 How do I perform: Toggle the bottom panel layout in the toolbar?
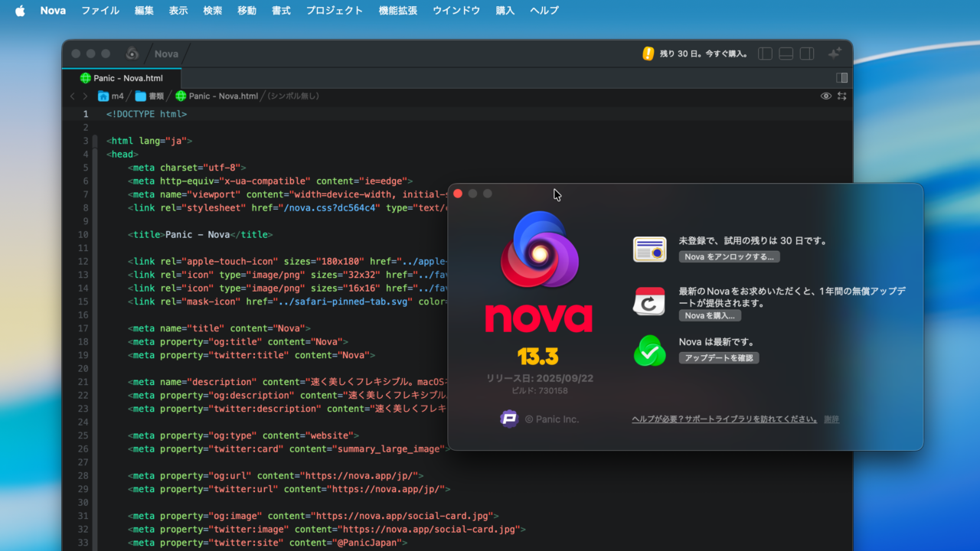click(x=786, y=53)
